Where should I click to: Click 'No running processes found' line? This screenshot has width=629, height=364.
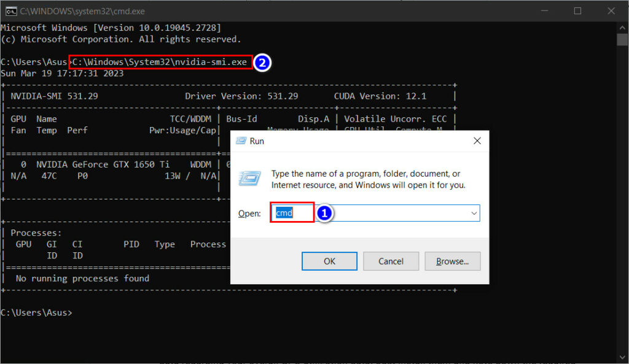click(82, 278)
